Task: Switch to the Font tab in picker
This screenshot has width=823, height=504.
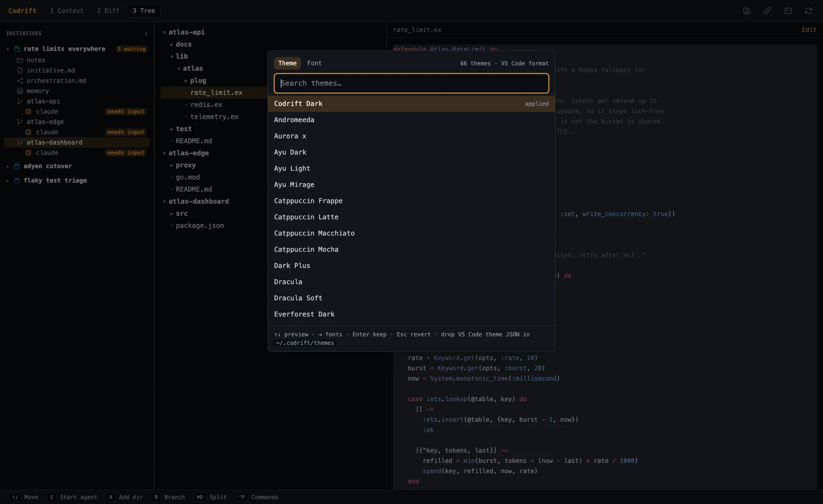Action: point(314,63)
